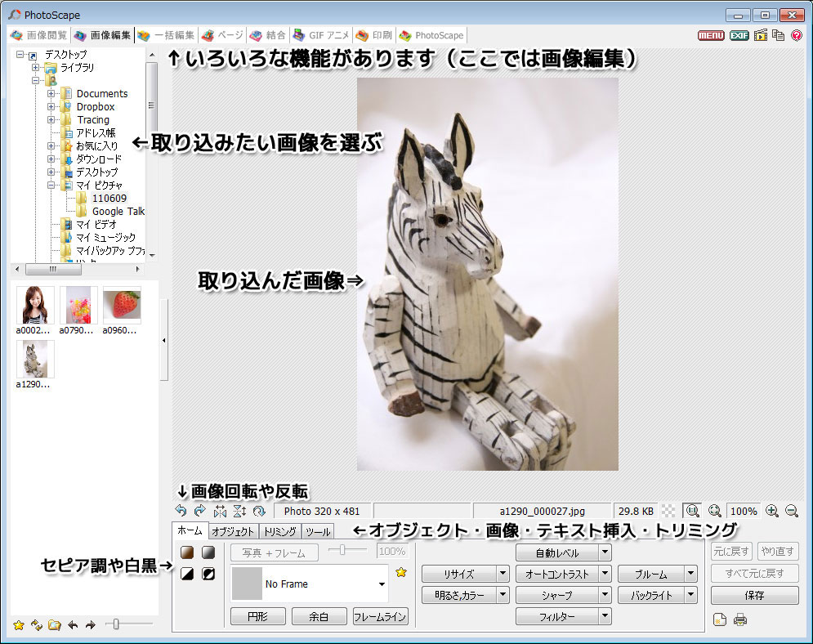Go forward arrow in thumbnail panel

(91, 625)
